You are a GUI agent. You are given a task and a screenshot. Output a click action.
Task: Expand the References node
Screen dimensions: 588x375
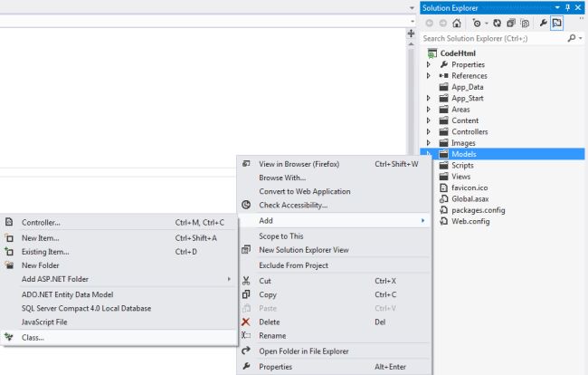[x=428, y=75]
